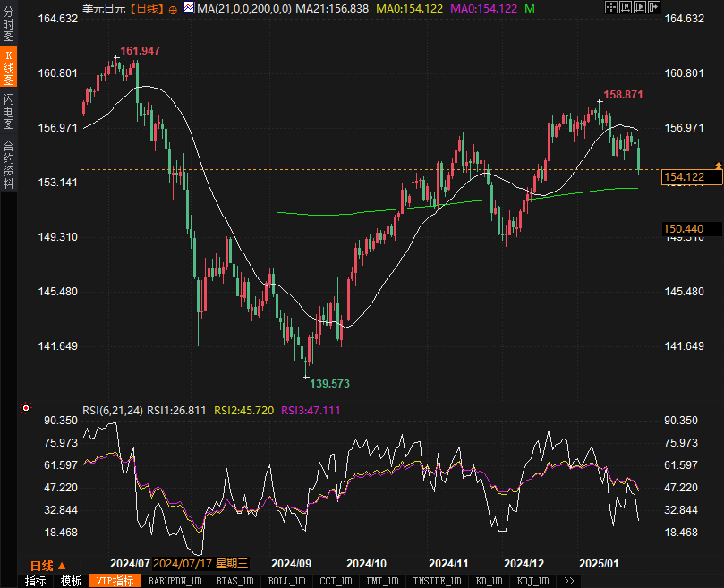This screenshot has width=724, height=588.
Task: Open the 闪电图 sidebar tab
Action: click(8, 112)
